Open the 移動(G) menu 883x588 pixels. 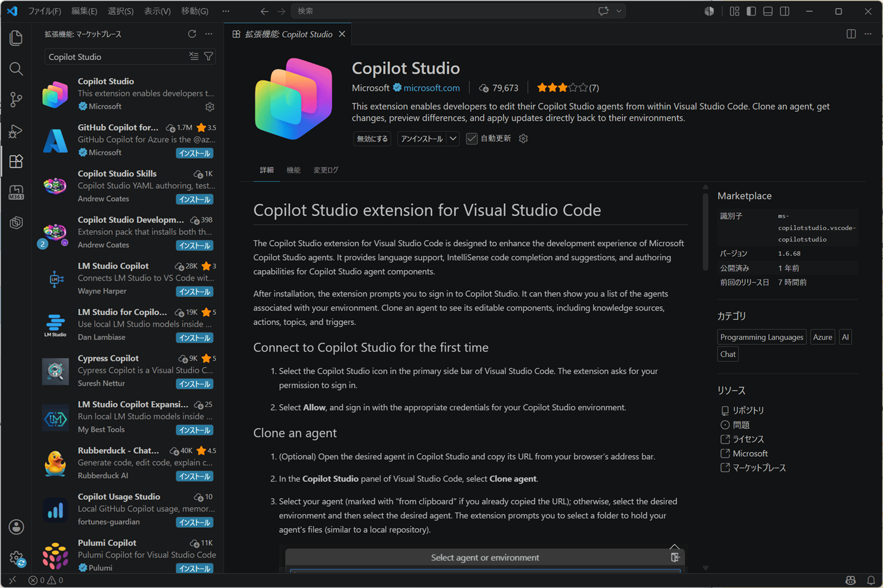(195, 11)
